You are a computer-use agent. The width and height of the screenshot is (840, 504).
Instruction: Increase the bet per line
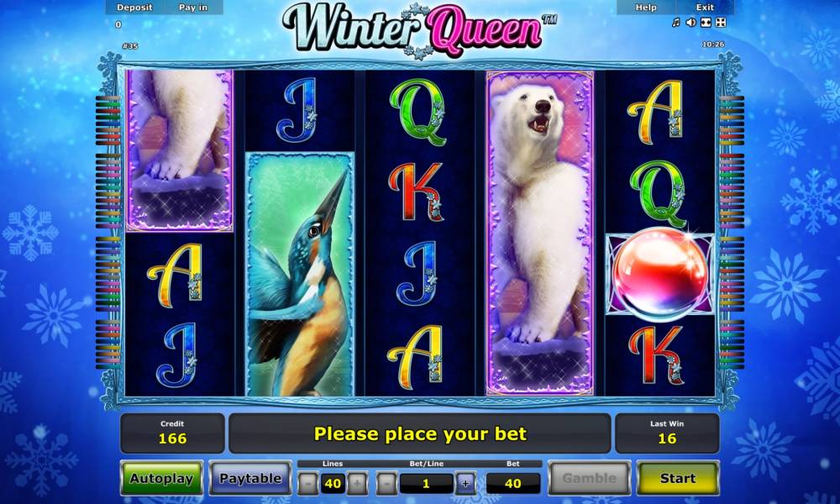pos(465,484)
